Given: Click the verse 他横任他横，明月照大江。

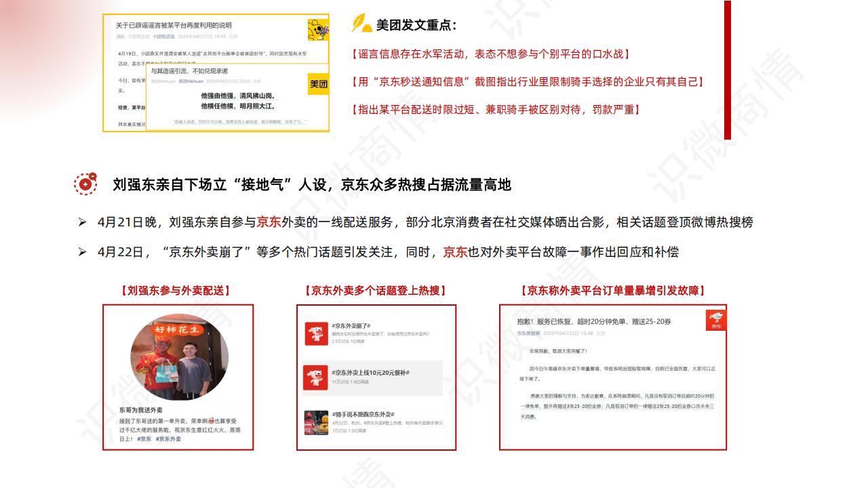Looking at the screenshot, I should (x=237, y=106).
